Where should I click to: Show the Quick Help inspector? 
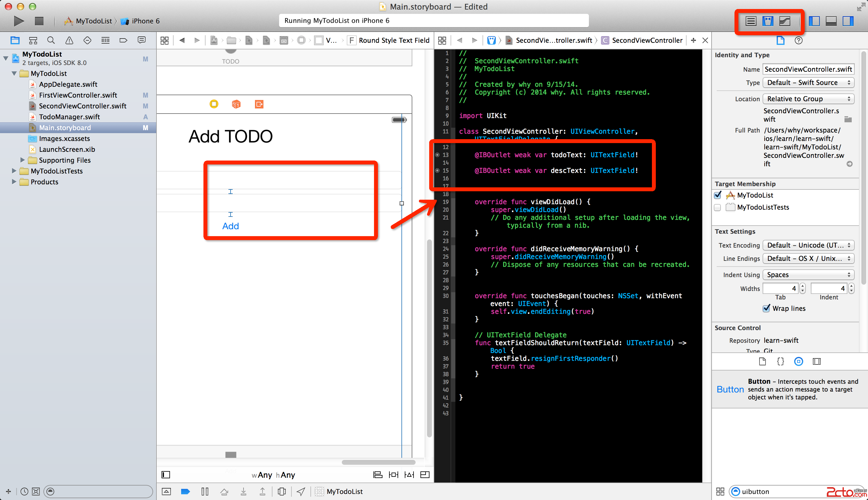pos(799,40)
